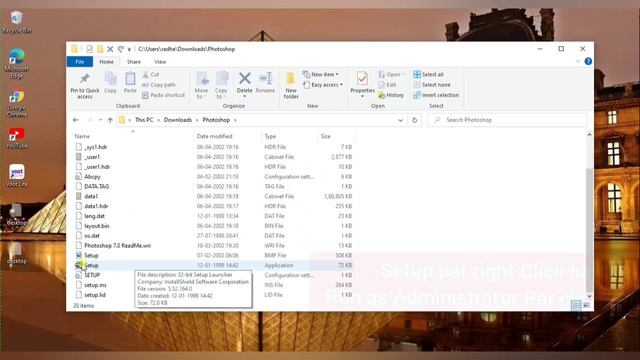Screen dimensions: 640x360
Task: Click This PC in breadcrumb path
Action: click(x=144, y=120)
